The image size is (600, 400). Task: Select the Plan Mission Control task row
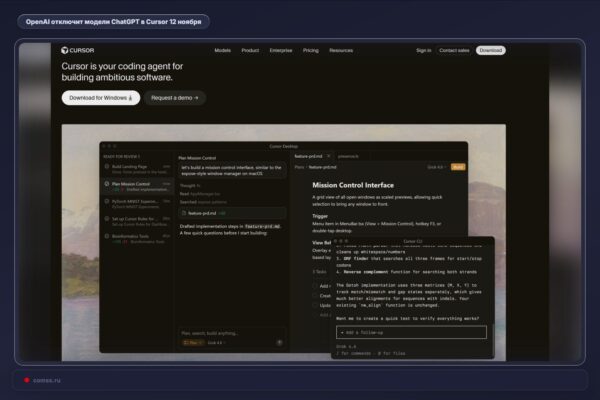click(x=137, y=186)
